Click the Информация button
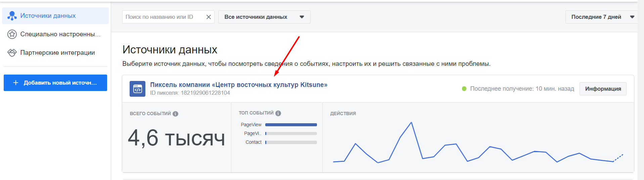This screenshot has width=644, height=180. tap(603, 89)
